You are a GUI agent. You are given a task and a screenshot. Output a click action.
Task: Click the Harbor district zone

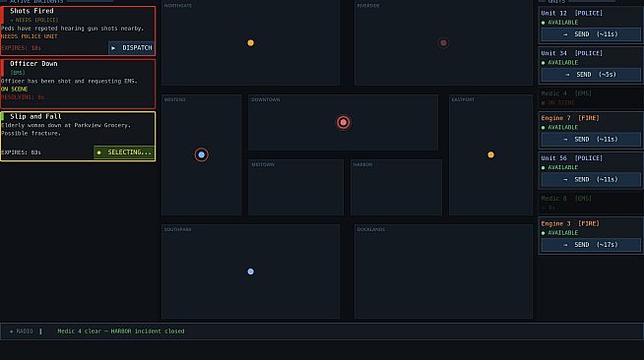[396, 188]
